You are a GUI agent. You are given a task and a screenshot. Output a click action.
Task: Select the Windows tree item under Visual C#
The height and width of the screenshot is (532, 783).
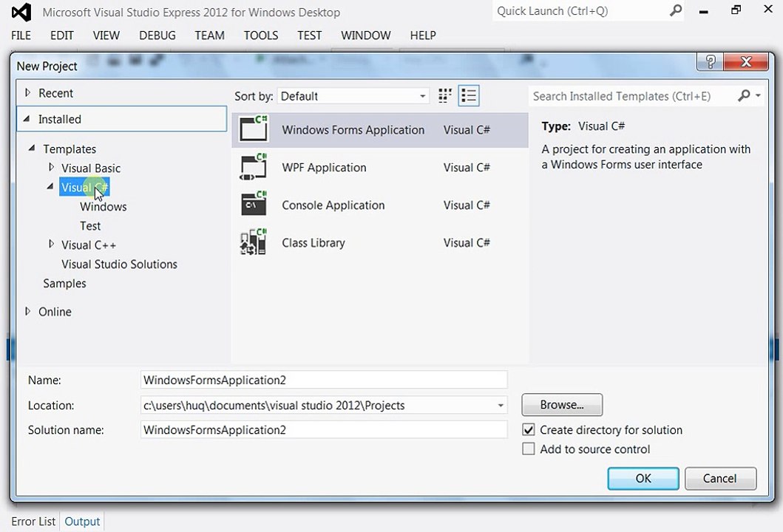click(104, 207)
